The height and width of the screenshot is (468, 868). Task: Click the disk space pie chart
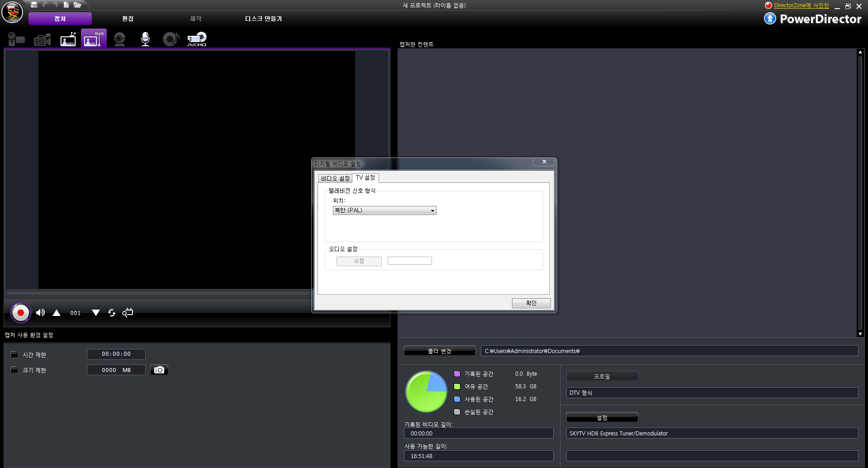(x=427, y=392)
